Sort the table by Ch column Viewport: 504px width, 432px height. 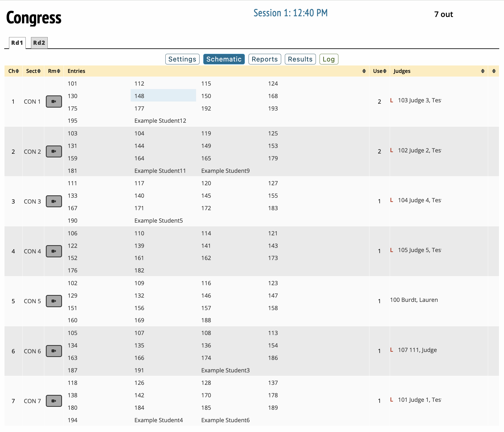[x=14, y=71]
